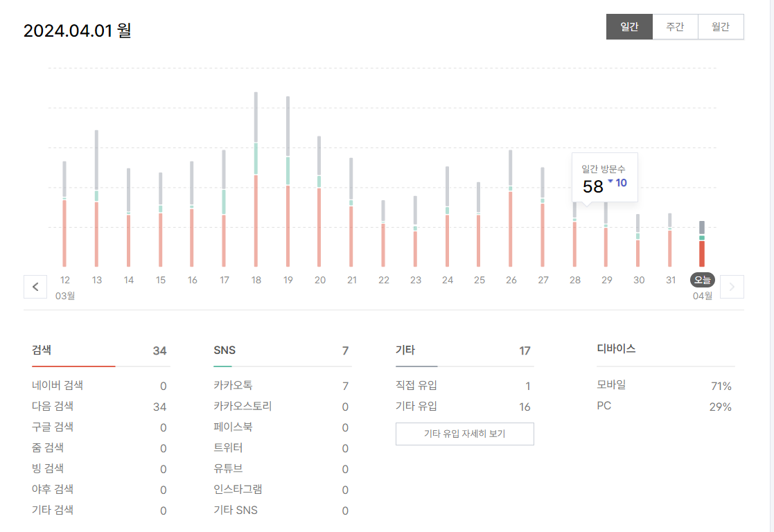Open 기타 유입 자세히 보기 button
The image size is (774, 532).
(464, 434)
